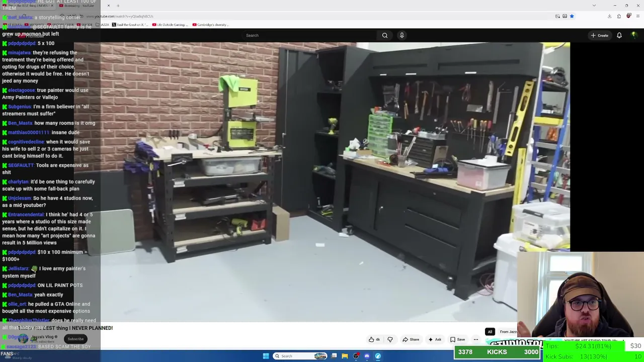Open more actions ellipsis below video

coord(475,339)
